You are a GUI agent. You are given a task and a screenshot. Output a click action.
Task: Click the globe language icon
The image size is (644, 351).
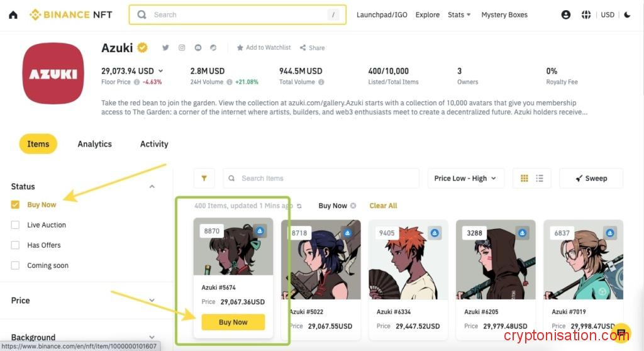(586, 15)
